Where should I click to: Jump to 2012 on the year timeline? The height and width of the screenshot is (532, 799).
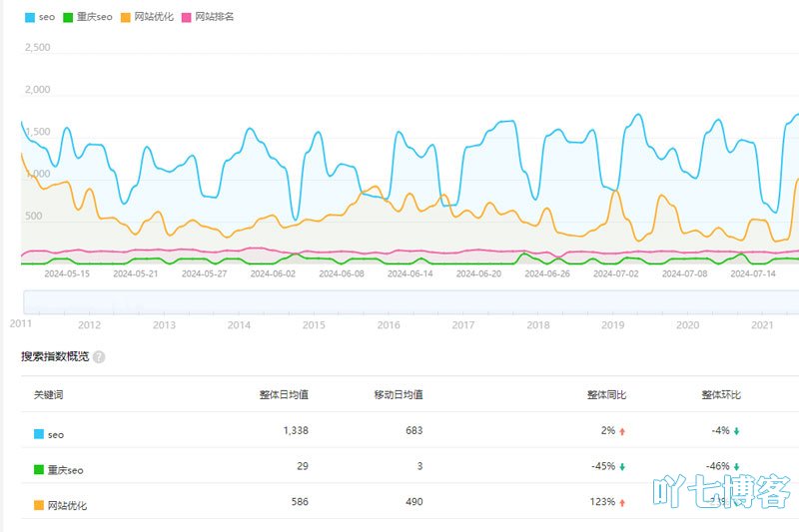point(89,324)
